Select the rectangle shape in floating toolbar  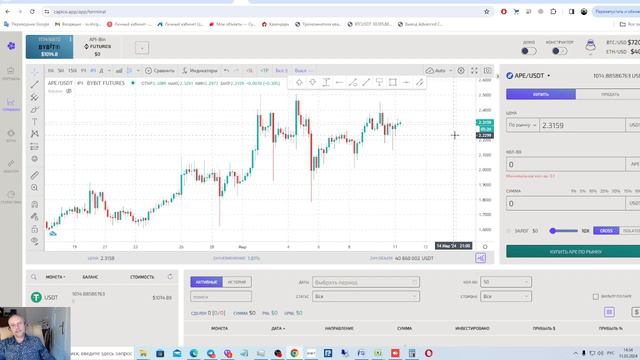393,82
